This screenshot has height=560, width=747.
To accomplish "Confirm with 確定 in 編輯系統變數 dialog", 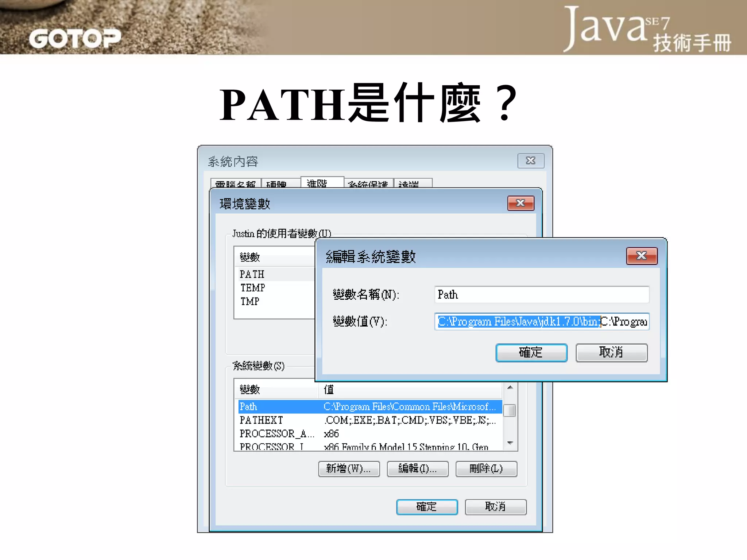I will 531,353.
